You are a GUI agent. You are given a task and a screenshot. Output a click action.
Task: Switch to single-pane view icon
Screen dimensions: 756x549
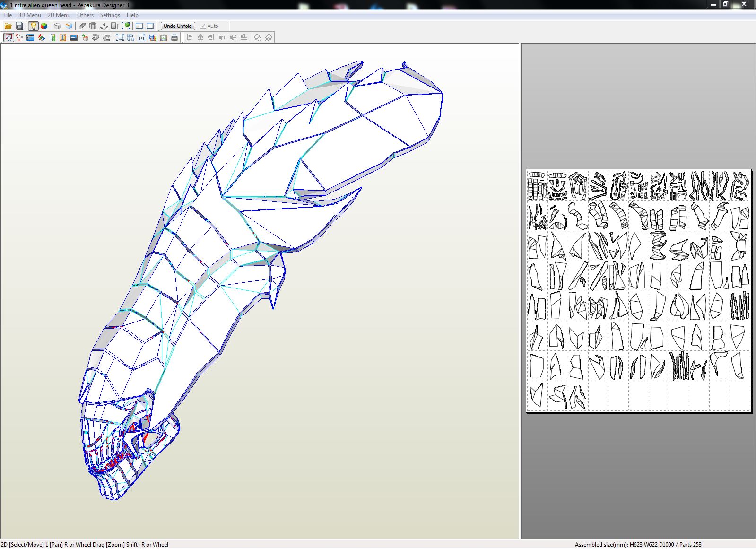point(150,26)
